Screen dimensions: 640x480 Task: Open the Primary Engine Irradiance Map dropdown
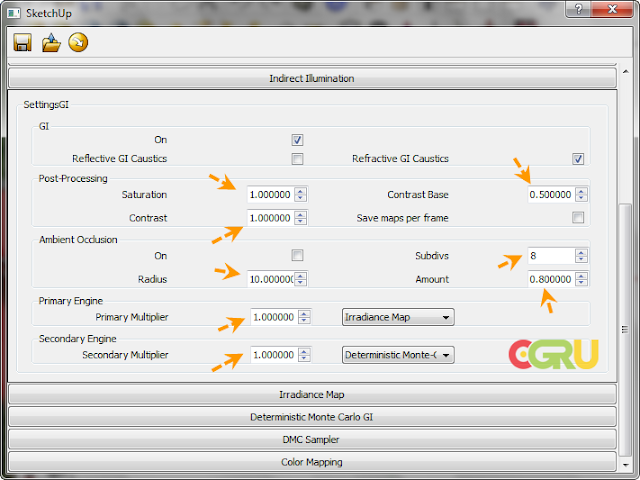tap(398, 317)
